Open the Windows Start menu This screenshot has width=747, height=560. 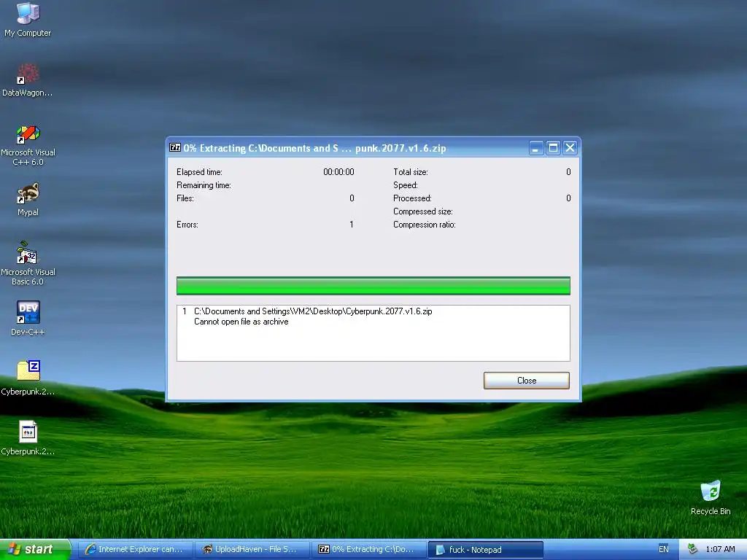35,549
